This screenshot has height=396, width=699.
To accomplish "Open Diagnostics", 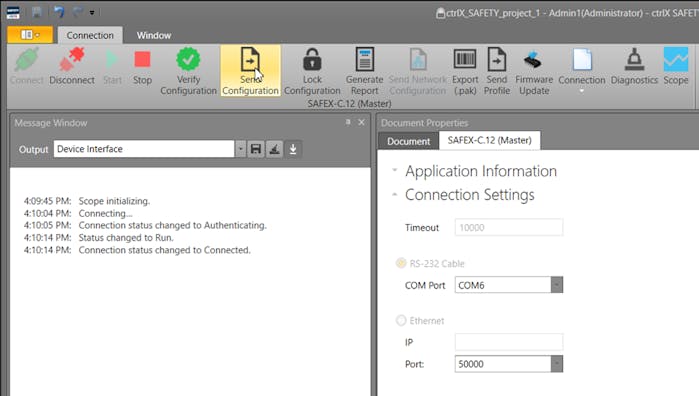I will (634, 66).
